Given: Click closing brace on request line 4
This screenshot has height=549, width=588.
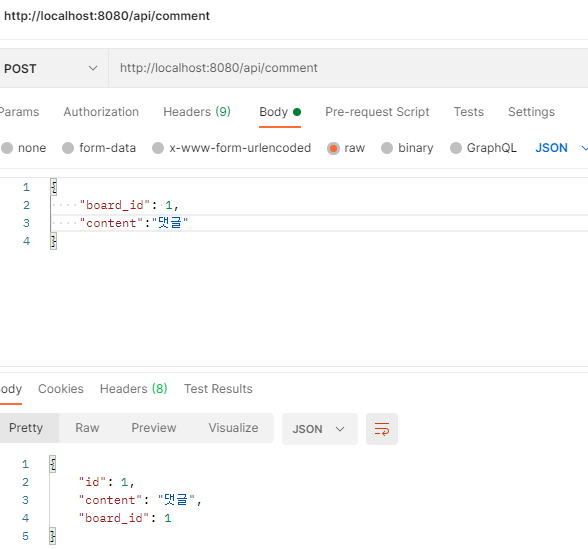Looking at the screenshot, I should coord(54,241).
